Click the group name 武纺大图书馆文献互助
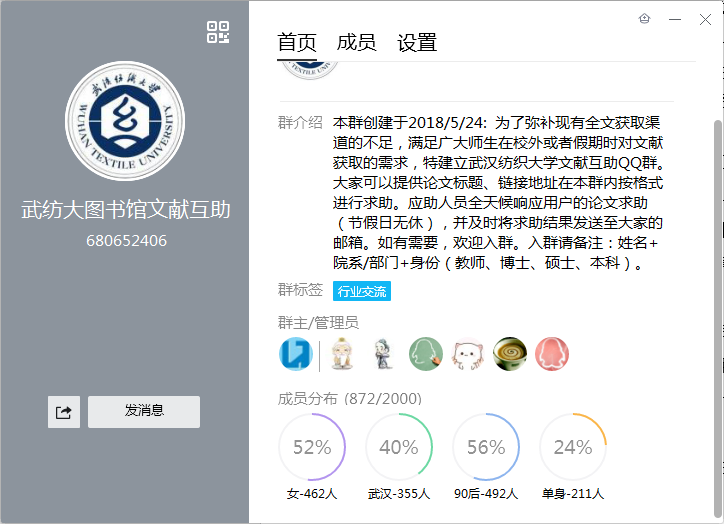 tap(126, 210)
